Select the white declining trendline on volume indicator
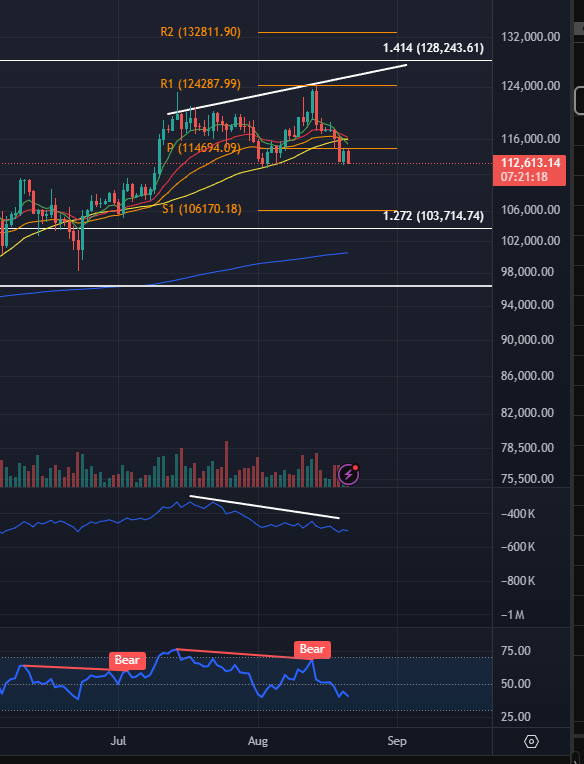Screen dimensions: 584x764 coord(264,507)
